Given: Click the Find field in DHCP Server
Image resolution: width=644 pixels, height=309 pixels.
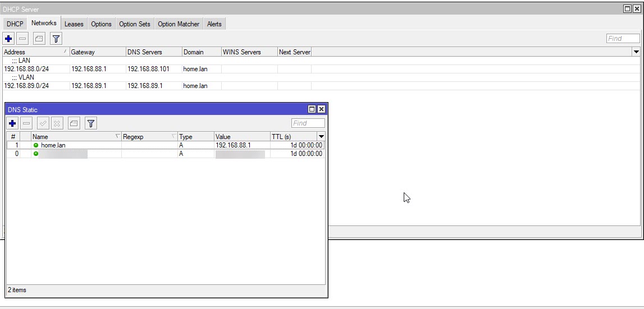Looking at the screenshot, I should (623, 39).
